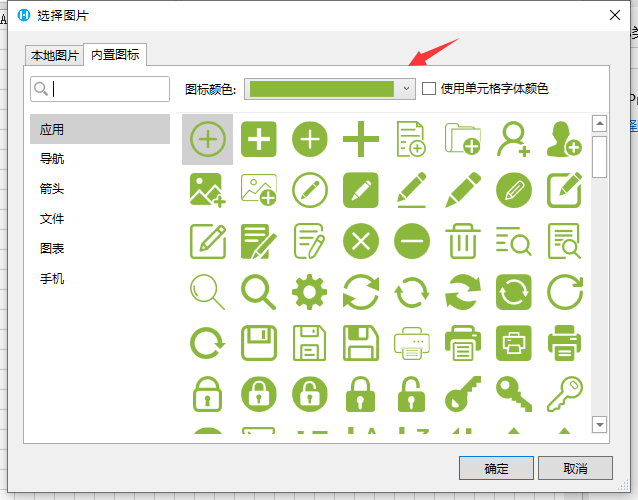This screenshot has height=500, width=638.
Task: Switch to the 内置图标 tab
Action: coord(115,54)
